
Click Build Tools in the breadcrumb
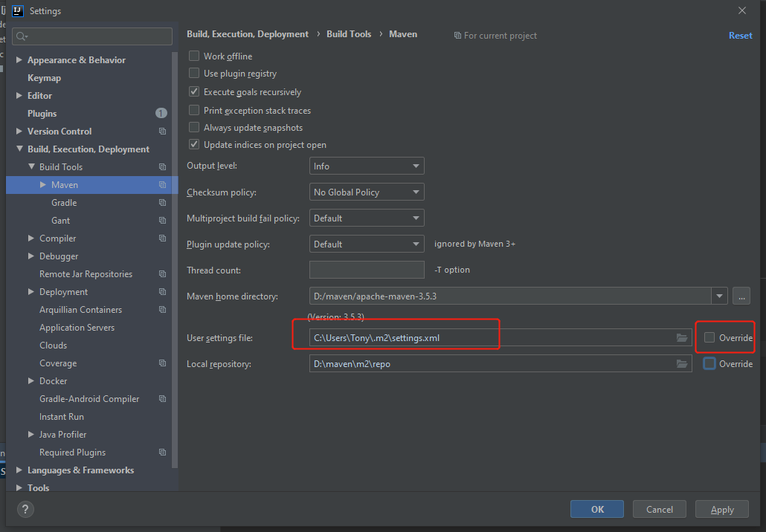tap(349, 34)
